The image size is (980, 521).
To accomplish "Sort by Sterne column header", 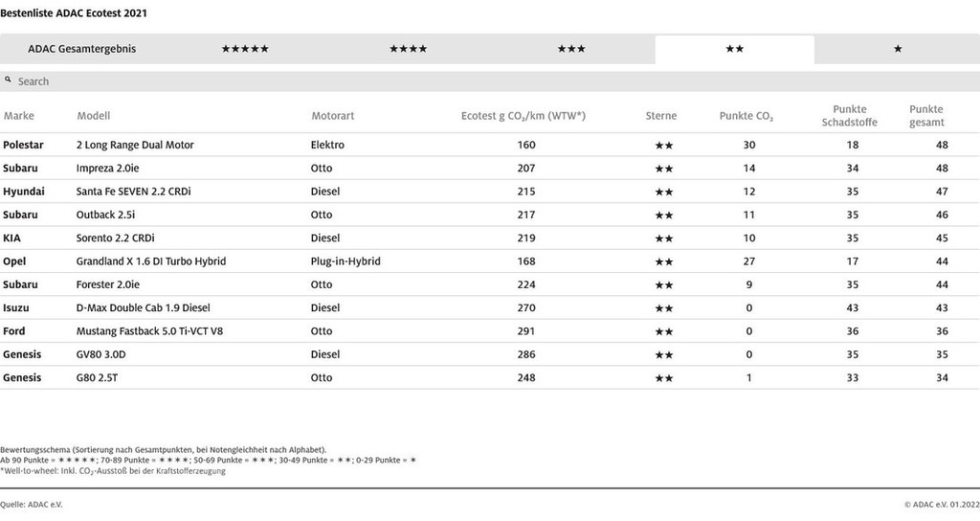I will 660,116.
